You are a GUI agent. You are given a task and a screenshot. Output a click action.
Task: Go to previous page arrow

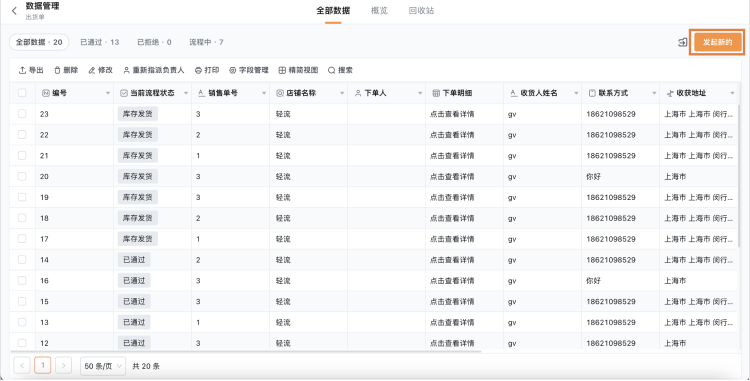tap(22, 366)
